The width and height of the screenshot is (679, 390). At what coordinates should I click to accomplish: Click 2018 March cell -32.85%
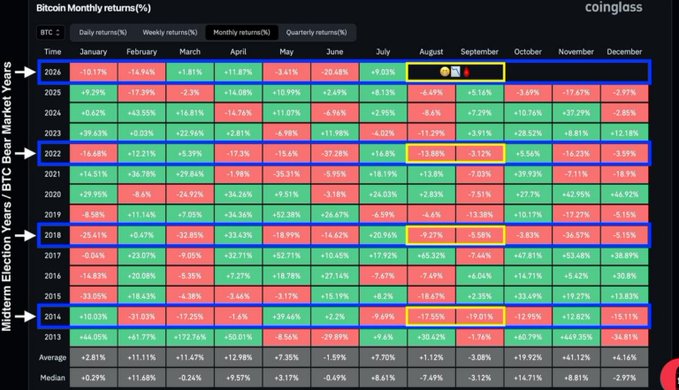click(190, 235)
